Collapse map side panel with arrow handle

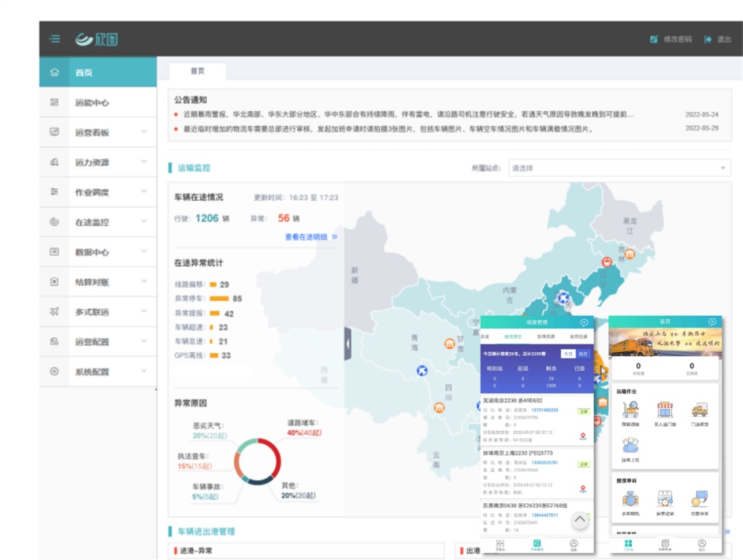[x=347, y=343]
